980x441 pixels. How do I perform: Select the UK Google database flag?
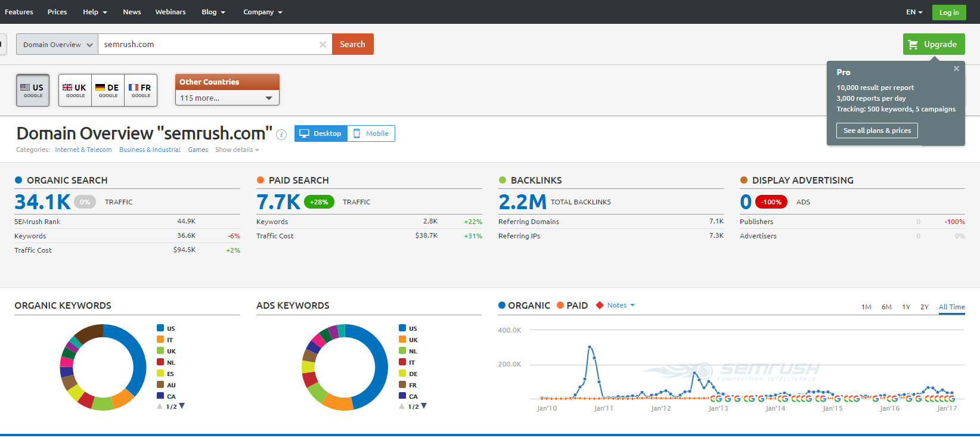[75, 91]
